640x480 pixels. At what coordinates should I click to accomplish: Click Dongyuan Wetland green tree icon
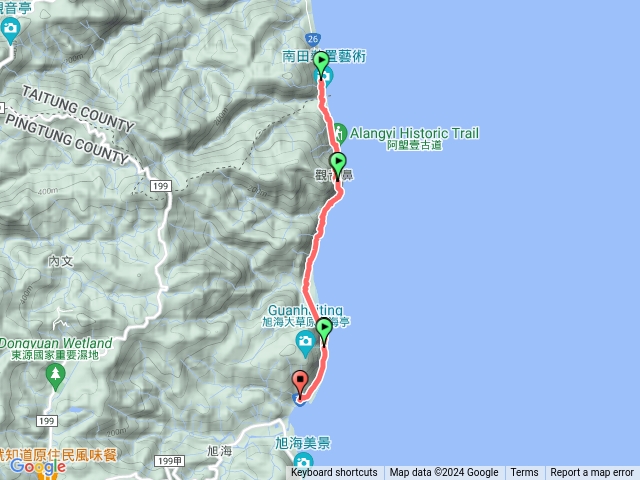pos(56,377)
